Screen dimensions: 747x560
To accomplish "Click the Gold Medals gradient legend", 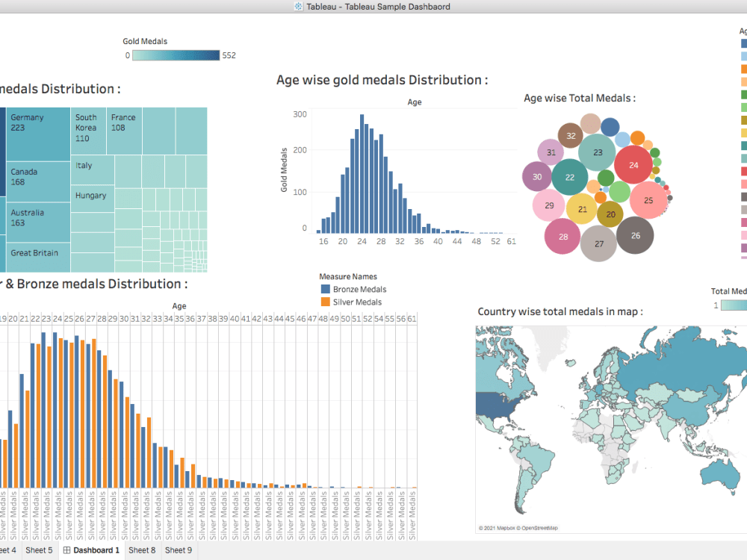I will (x=176, y=55).
